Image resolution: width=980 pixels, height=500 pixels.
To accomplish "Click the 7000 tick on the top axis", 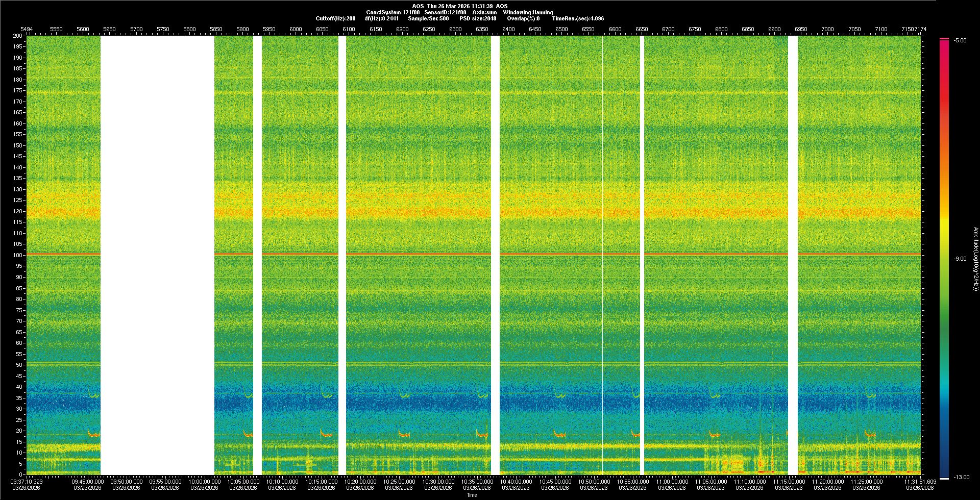I will [827, 29].
